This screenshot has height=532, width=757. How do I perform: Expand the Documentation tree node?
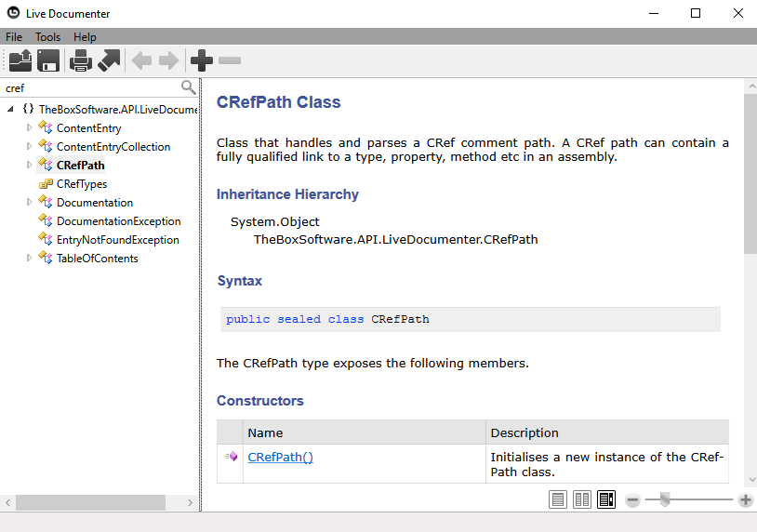[29, 202]
